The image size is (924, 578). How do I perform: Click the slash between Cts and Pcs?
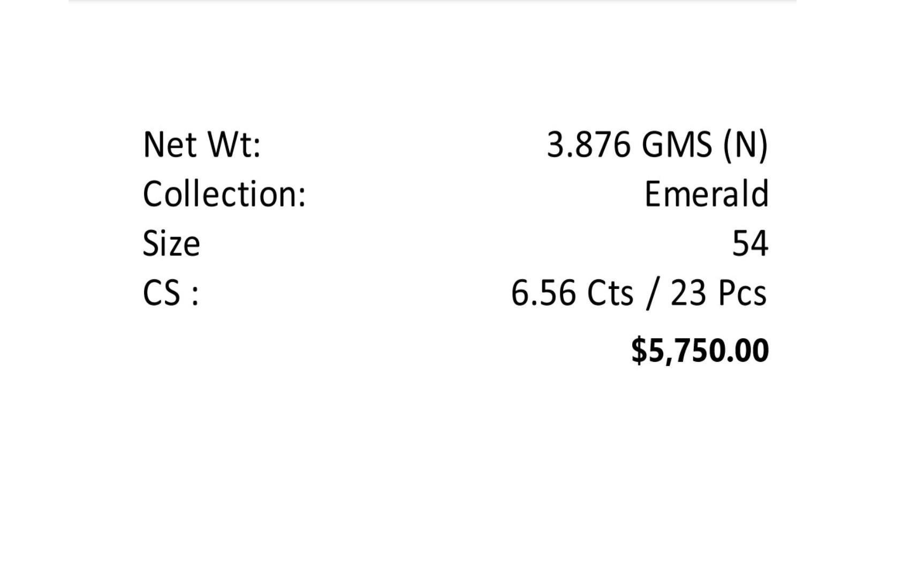pos(652,294)
